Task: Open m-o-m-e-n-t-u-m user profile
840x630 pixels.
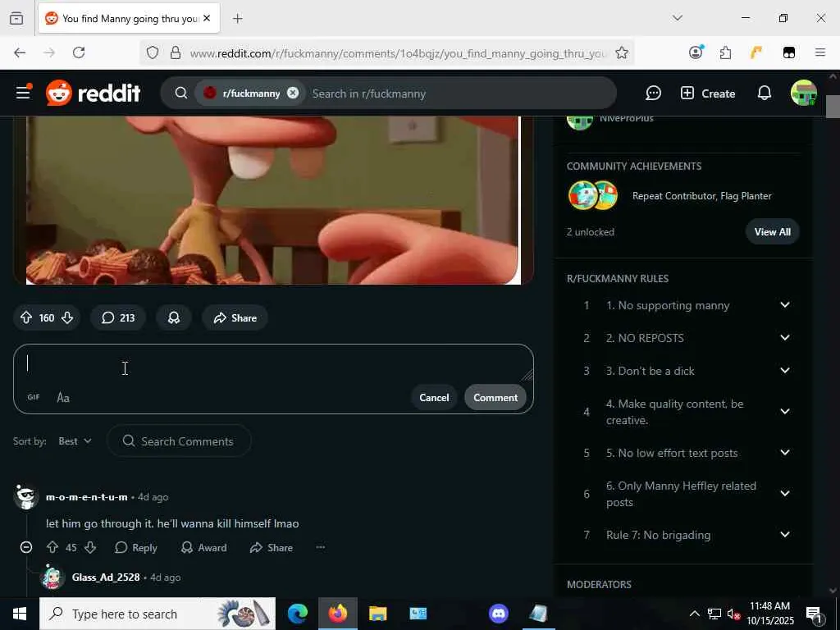Action: click(87, 497)
